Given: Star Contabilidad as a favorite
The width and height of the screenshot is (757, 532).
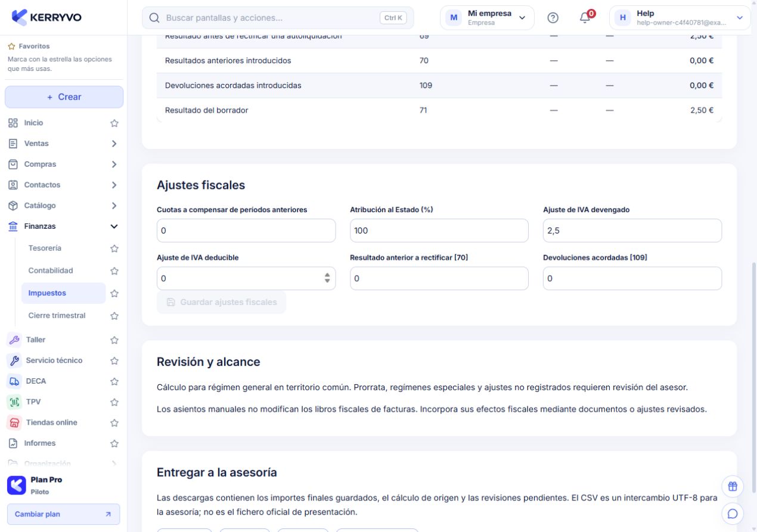Looking at the screenshot, I should 114,271.
